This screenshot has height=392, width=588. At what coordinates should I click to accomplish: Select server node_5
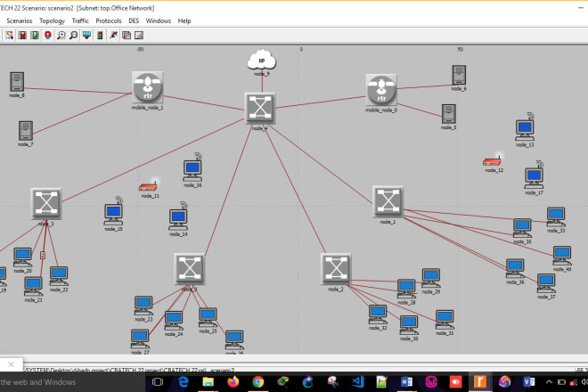[449, 114]
